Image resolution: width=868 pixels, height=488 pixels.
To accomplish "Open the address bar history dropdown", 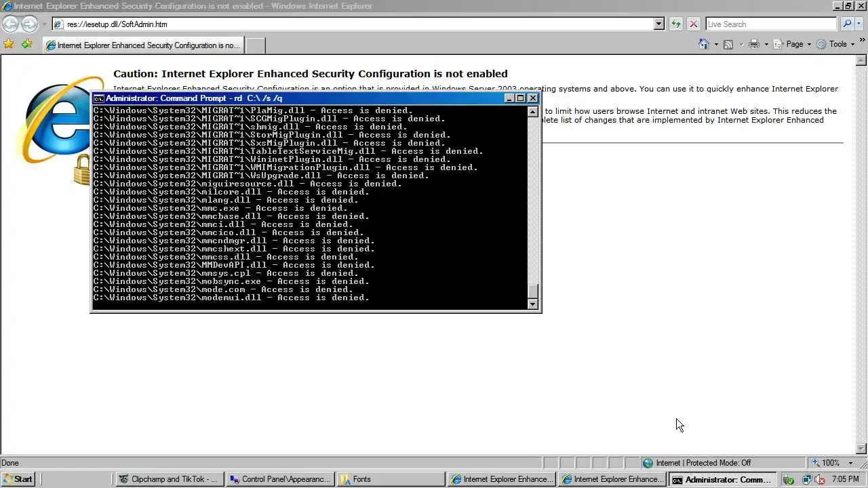I will [x=658, y=24].
